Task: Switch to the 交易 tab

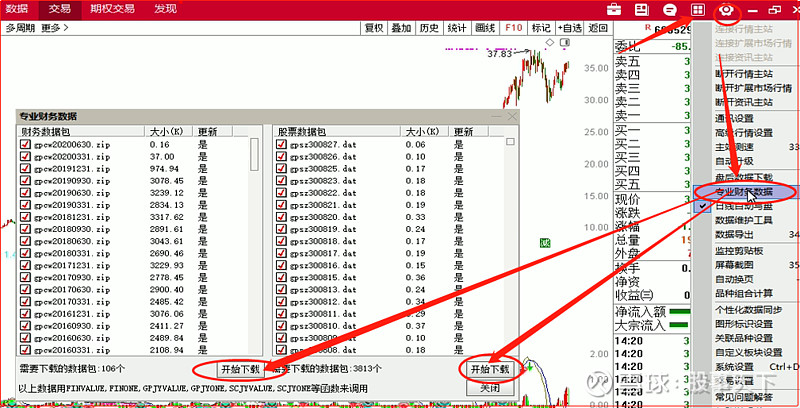Action: (60, 9)
